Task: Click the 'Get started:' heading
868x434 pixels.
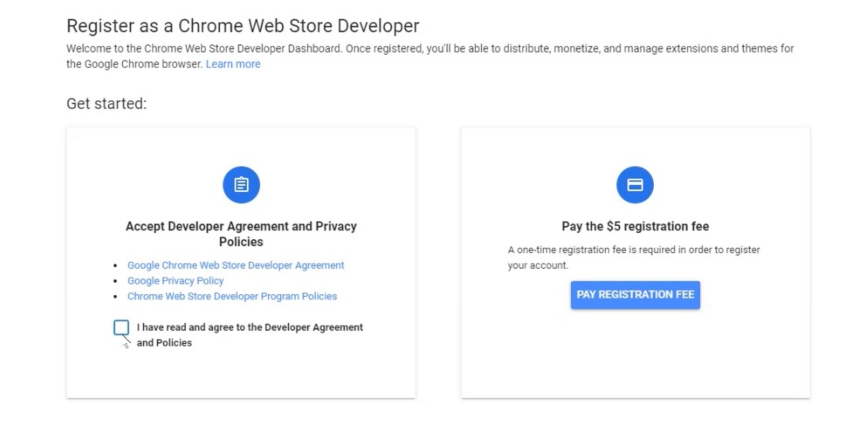Action: tap(107, 104)
